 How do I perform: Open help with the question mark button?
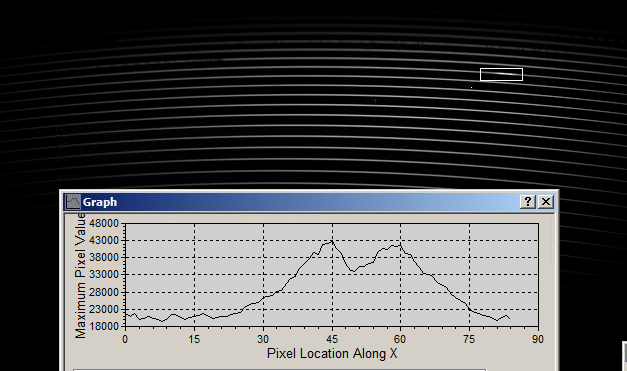coord(528,202)
